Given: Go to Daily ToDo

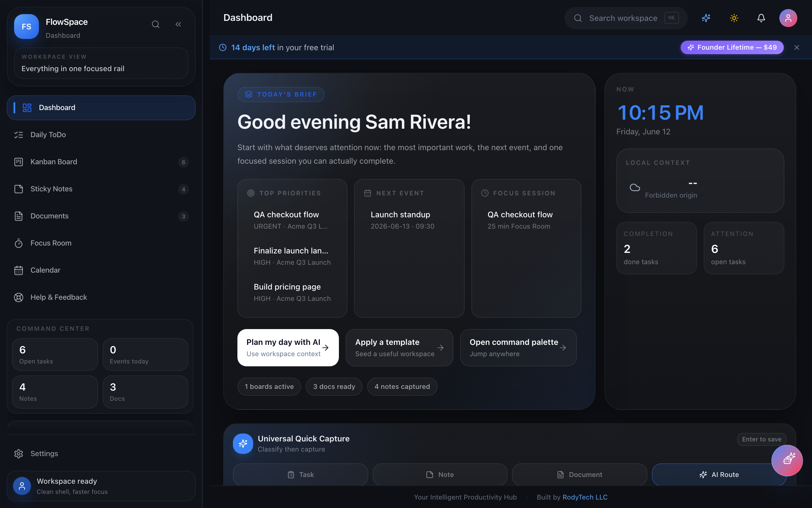Looking at the screenshot, I should click(101, 135).
